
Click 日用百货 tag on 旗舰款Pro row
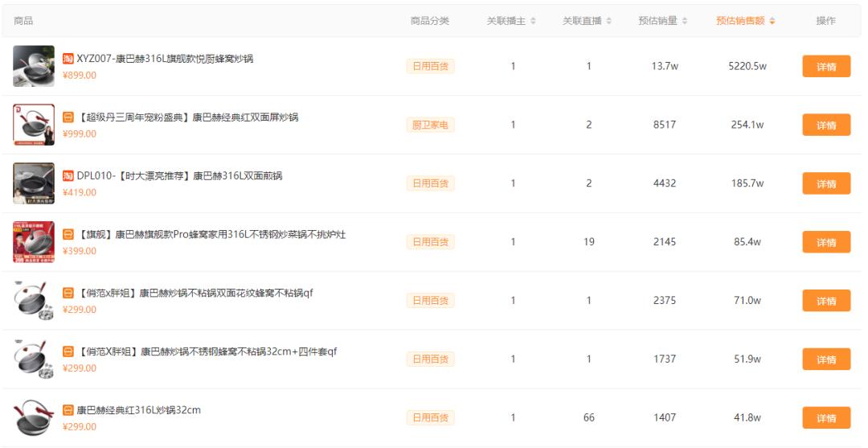click(430, 243)
